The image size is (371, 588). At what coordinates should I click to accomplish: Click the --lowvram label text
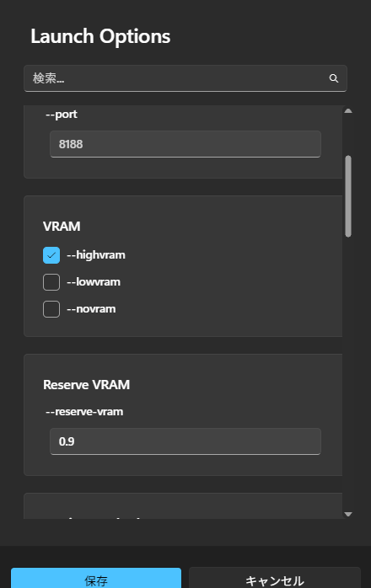pyautogui.click(x=94, y=282)
